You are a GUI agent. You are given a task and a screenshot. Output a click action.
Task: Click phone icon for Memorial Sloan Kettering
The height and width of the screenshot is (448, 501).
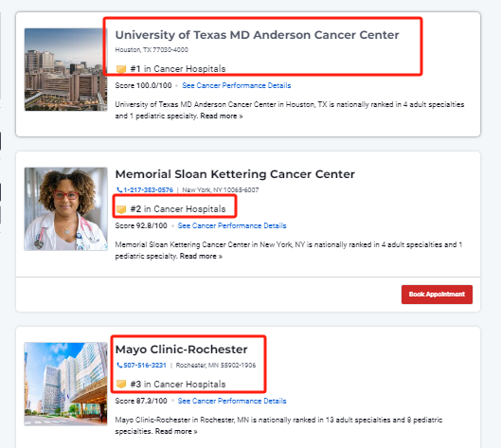coord(119,189)
